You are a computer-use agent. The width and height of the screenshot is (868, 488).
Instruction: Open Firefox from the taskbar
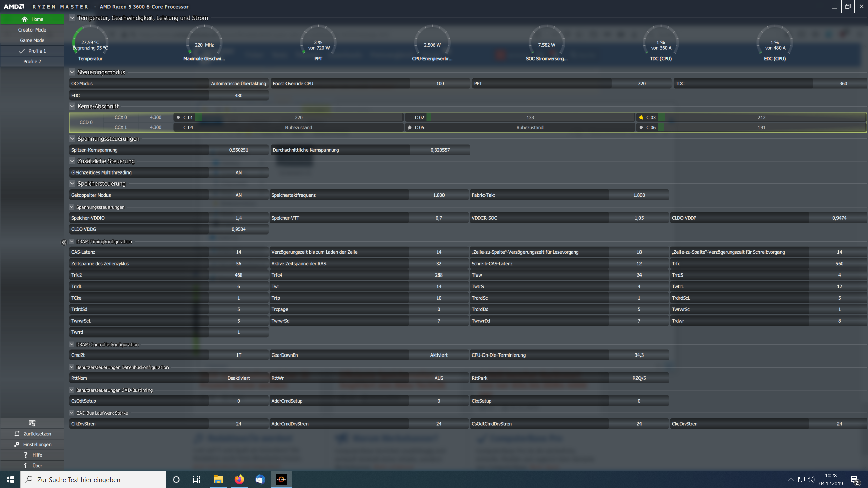239,479
